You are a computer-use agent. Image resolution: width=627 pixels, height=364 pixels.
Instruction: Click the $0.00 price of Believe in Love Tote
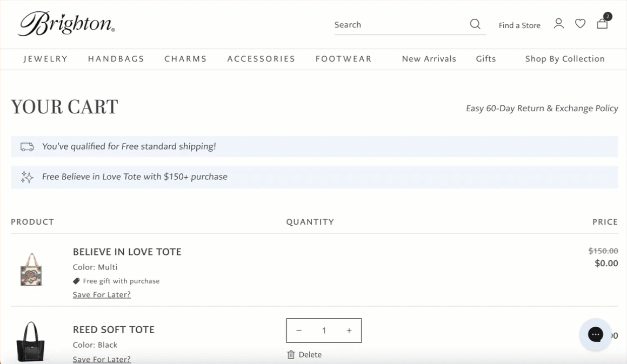pos(606,264)
